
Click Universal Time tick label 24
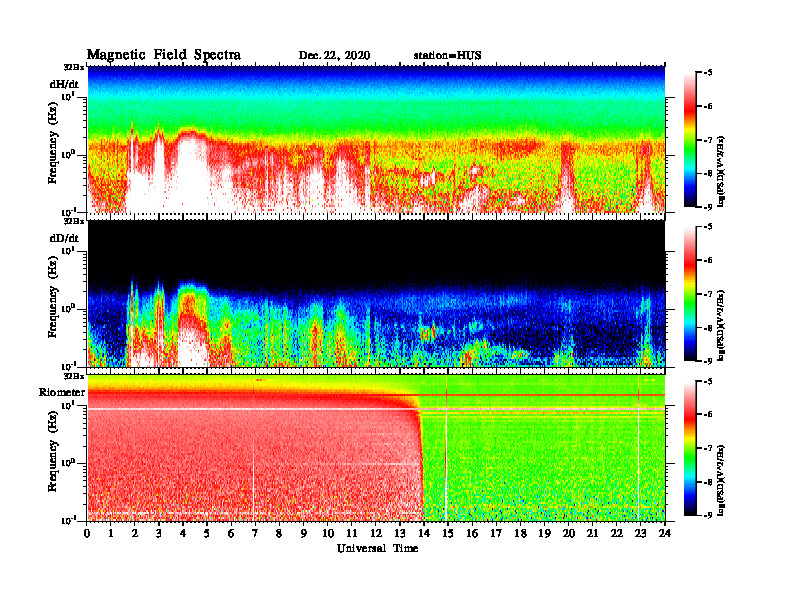pos(665,533)
